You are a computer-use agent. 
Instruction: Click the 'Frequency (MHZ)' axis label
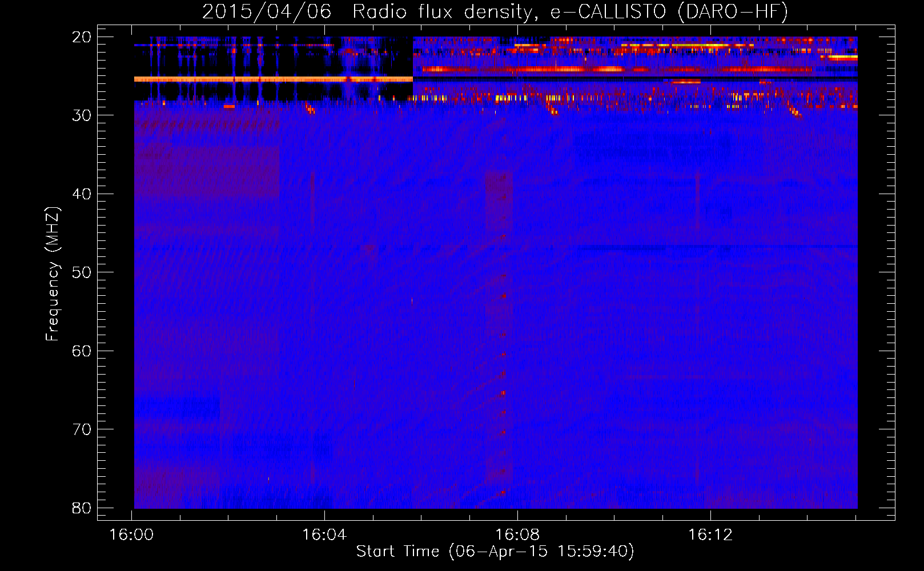coord(53,274)
